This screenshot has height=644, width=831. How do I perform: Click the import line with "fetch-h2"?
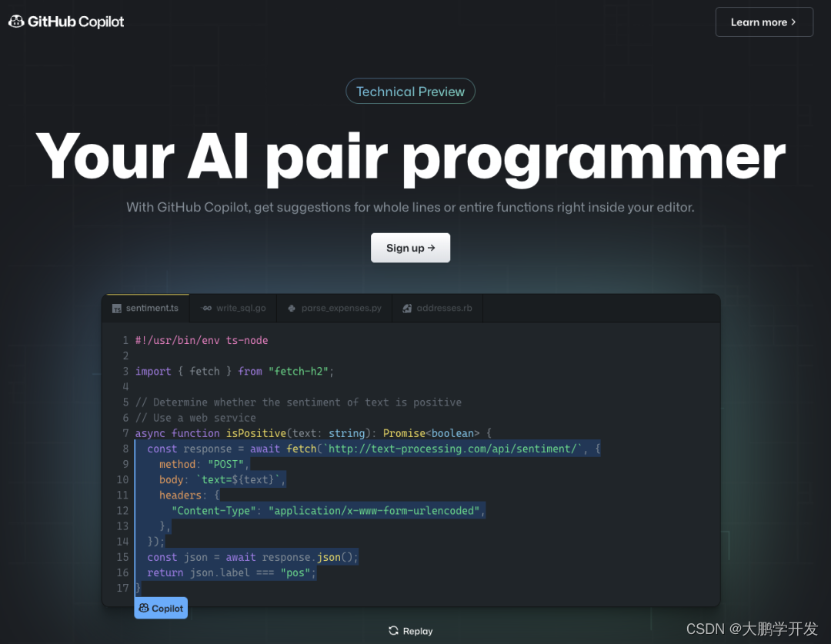pyautogui.click(x=234, y=371)
